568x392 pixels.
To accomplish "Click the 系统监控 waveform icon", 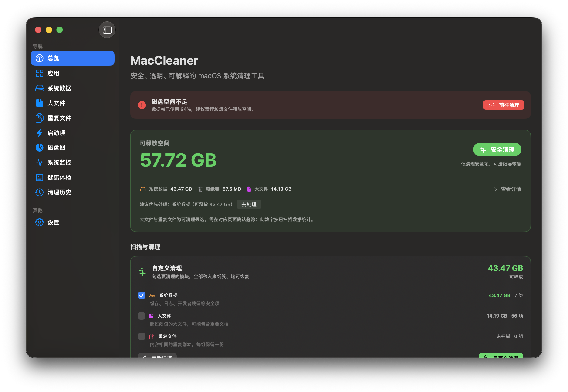I will point(40,163).
